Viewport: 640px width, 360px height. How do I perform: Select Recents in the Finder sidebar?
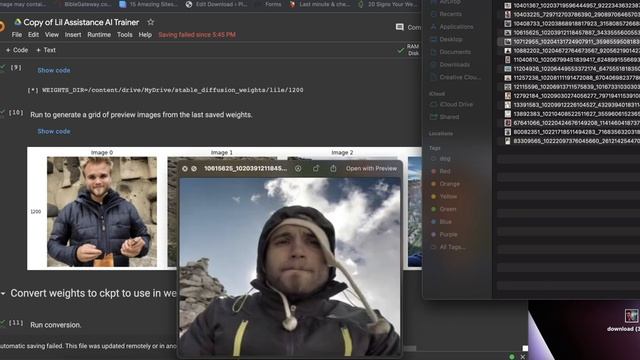click(x=451, y=14)
